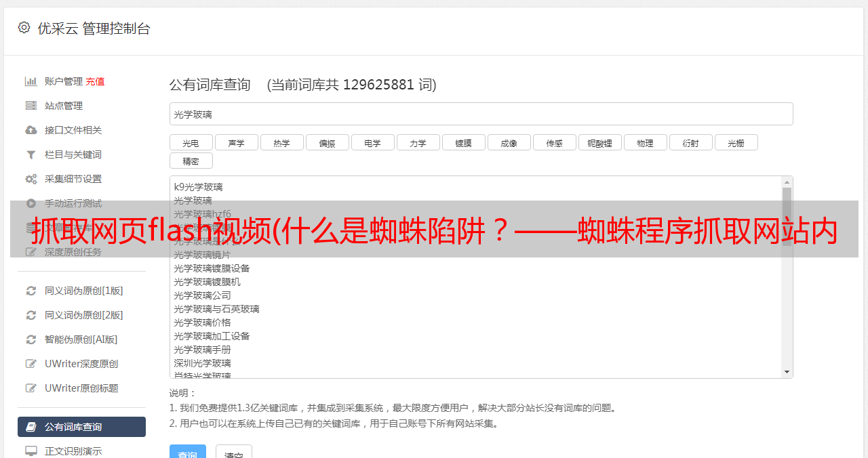Open the UWriter原创标题 menu item
The width and height of the screenshot is (868, 458).
pos(81,388)
